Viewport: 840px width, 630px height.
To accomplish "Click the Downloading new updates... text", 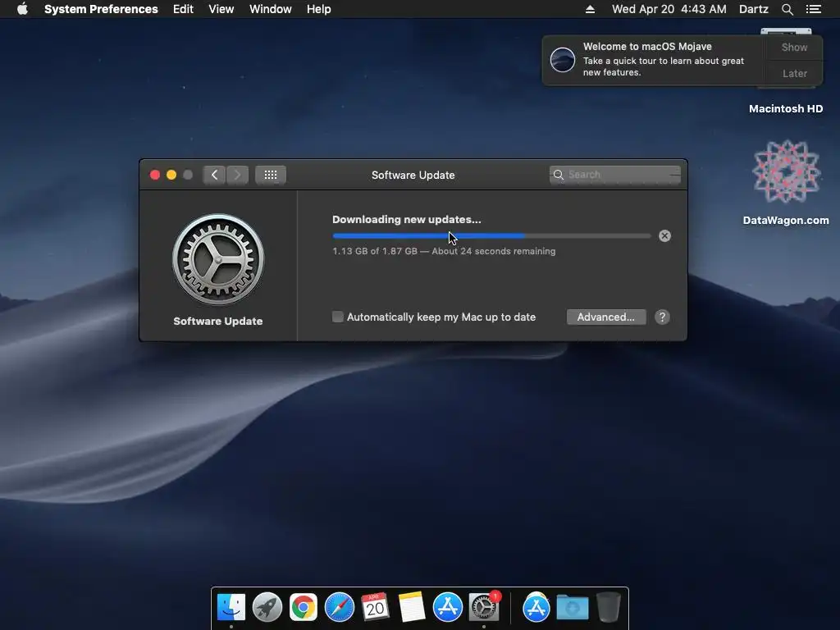I will click(x=407, y=219).
